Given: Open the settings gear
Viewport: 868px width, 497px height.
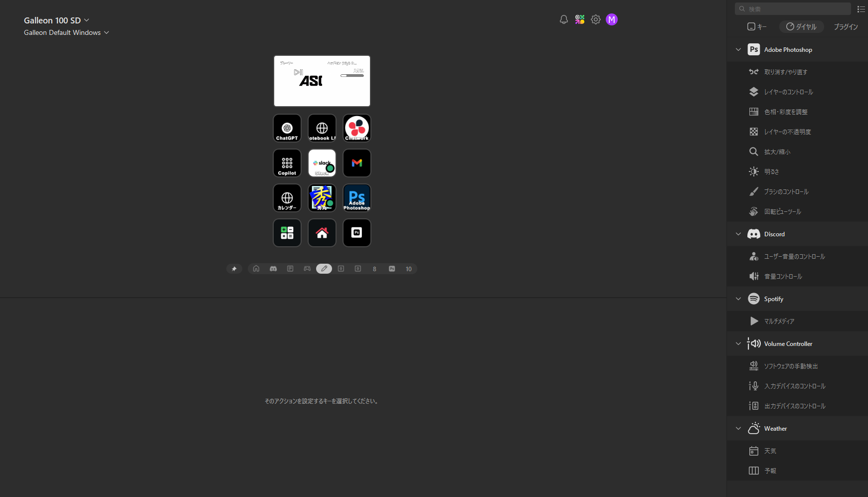Looking at the screenshot, I should 596,19.
